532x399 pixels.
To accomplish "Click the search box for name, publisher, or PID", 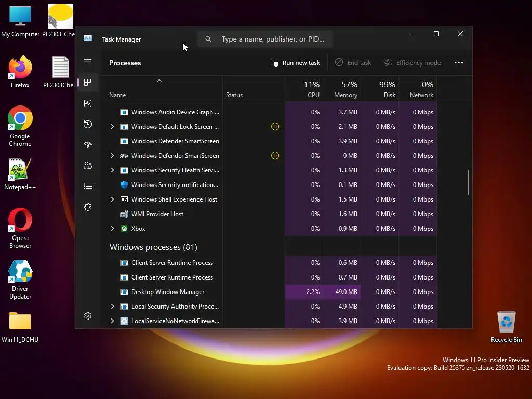I will (264, 39).
